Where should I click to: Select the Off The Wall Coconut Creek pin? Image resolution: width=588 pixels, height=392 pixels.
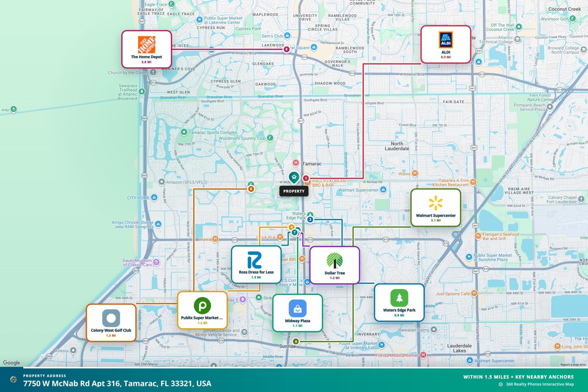click(x=518, y=27)
